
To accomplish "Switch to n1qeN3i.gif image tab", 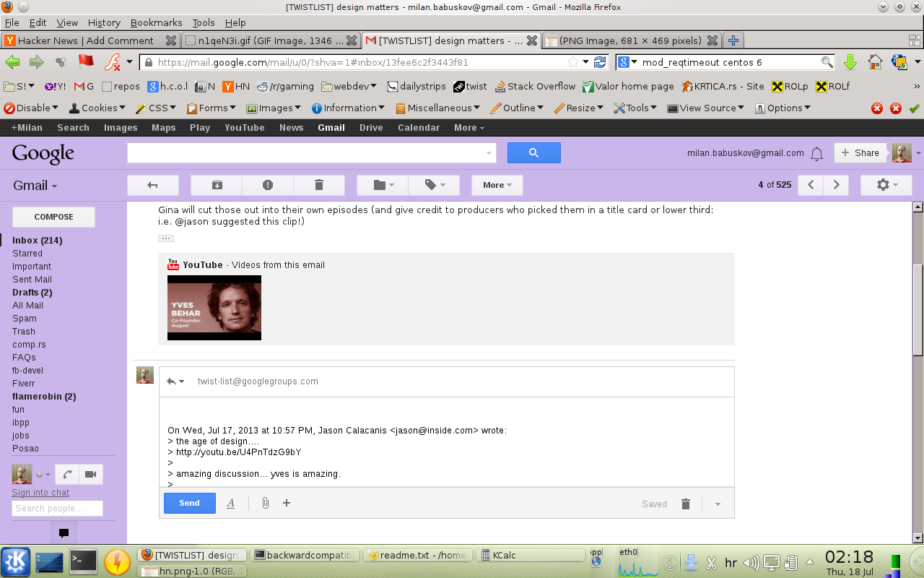I will (x=270, y=40).
